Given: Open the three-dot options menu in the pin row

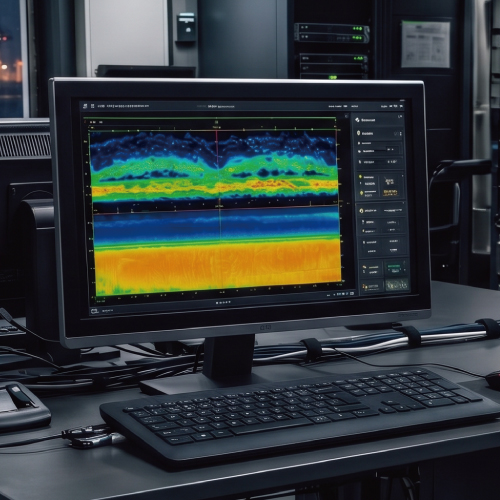Looking at the screenshot, I should pyautogui.click(x=401, y=134).
